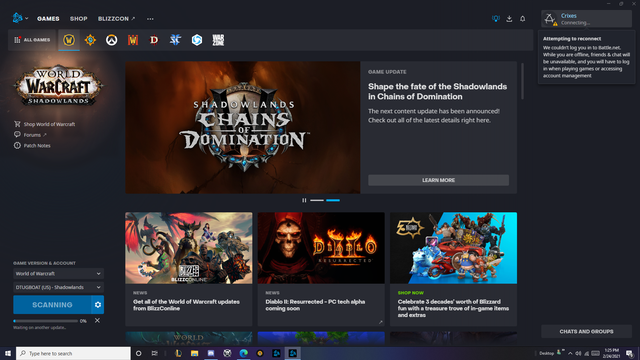Image resolution: width=640 pixels, height=360 pixels.
Task: Select the Heroes of the Storm icon
Action: (197, 40)
